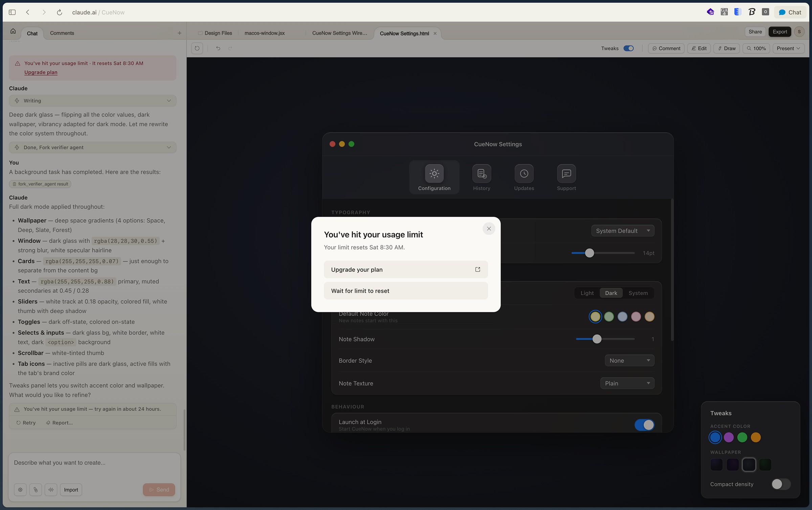Open the Design Files tab
Viewport: 812px width, 510px height.
(x=215, y=33)
